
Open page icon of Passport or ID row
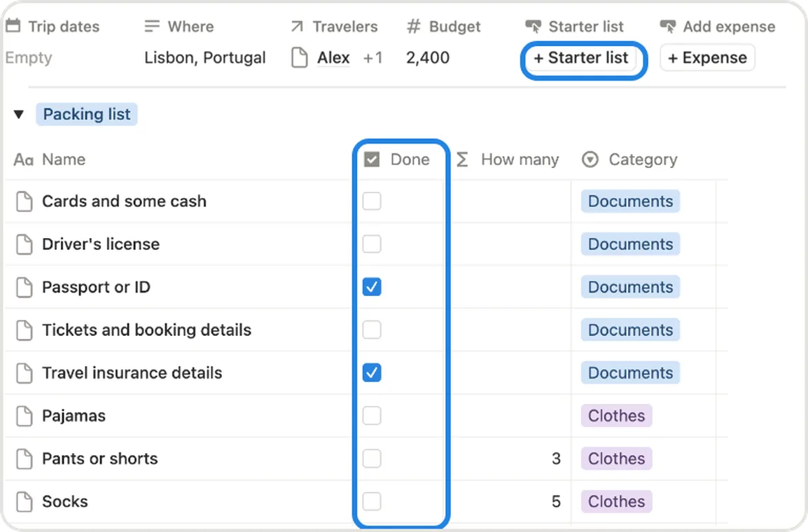point(24,287)
